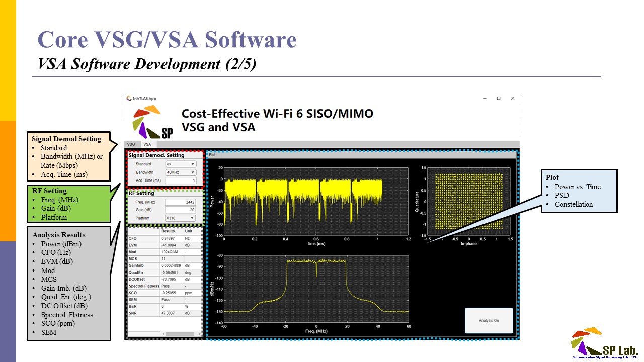Click the BER value 0
The image size is (644, 362).
point(172,307)
